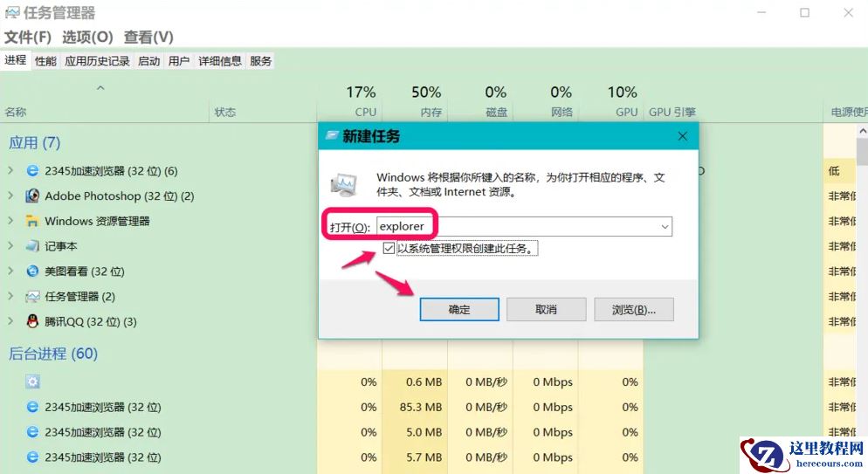The width and height of the screenshot is (868, 474).
Task: Select the 进程 tab
Action: click(16, 59)
